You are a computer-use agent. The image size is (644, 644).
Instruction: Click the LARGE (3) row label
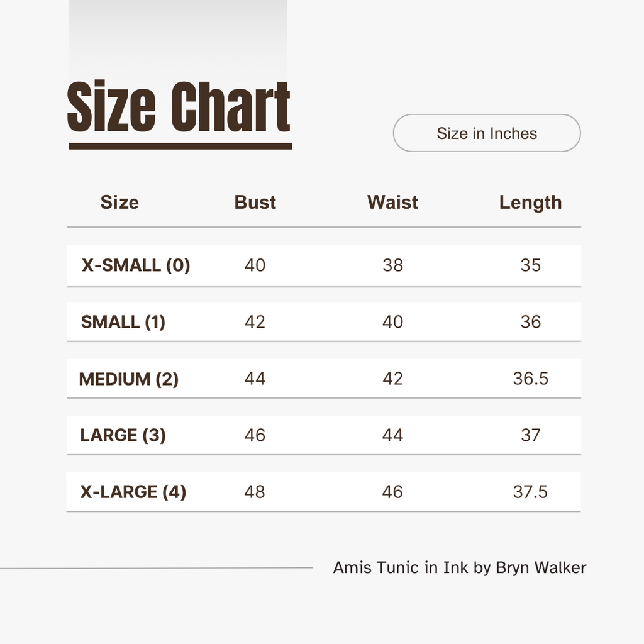click(x=123, y=435)
